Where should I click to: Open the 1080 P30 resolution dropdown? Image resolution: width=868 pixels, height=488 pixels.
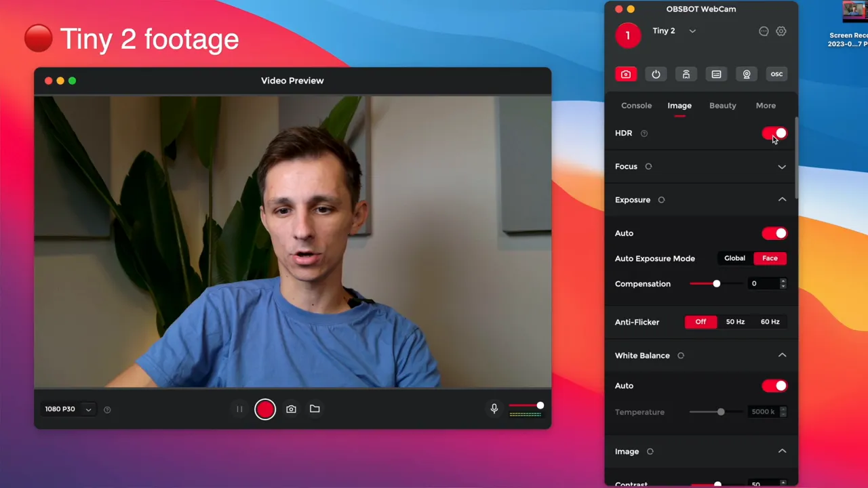68,409
